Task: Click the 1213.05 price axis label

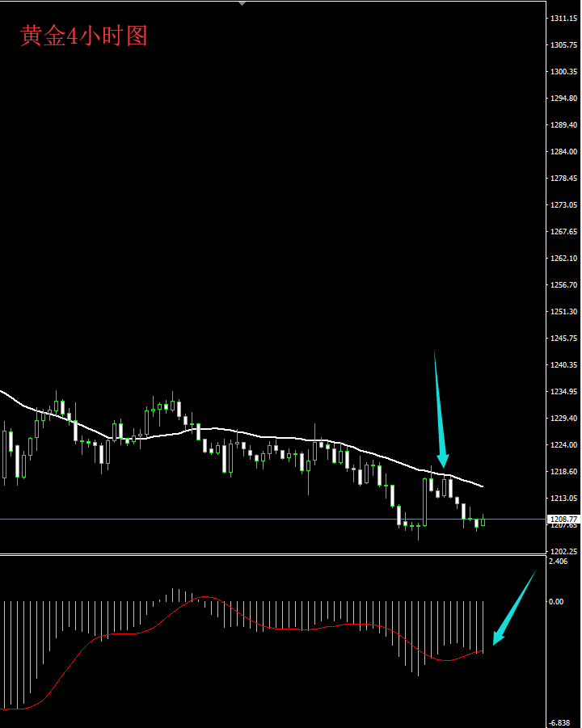Action: point(563,498)
